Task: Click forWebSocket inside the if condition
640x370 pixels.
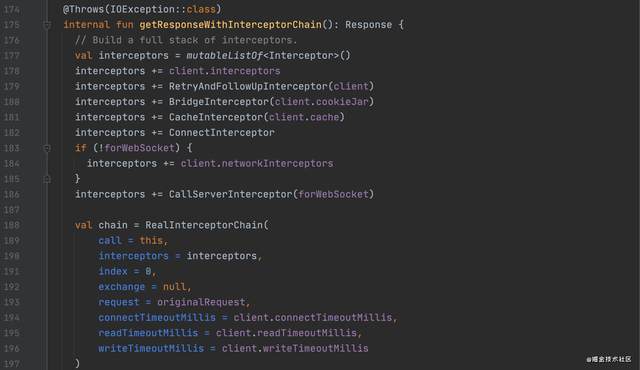Action: pos(140,148)
